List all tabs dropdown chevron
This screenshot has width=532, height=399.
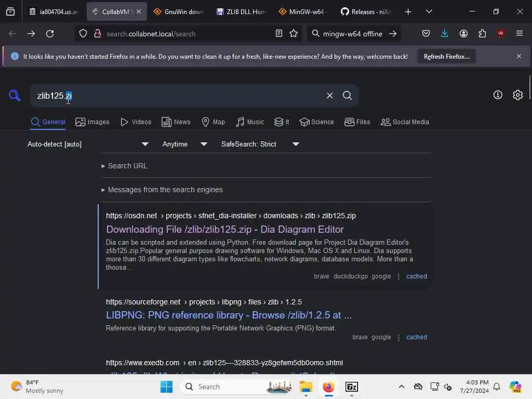429,11
